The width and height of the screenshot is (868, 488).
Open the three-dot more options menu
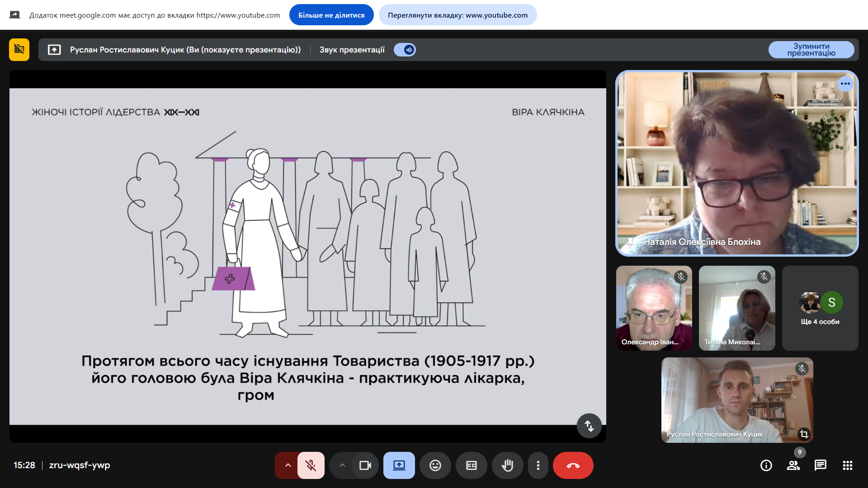tap(538, 465)
